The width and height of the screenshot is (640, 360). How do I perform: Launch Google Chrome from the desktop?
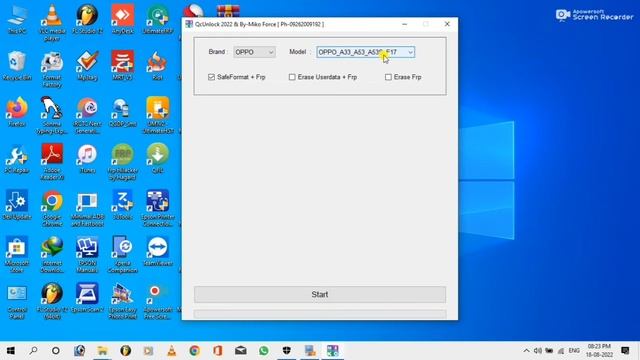coord(52,209)
